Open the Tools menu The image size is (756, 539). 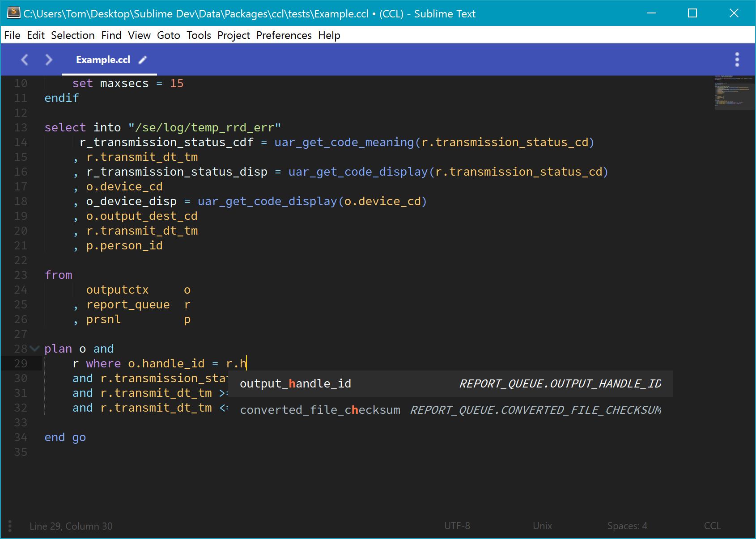pyautogui.click(x=199, y=35)
